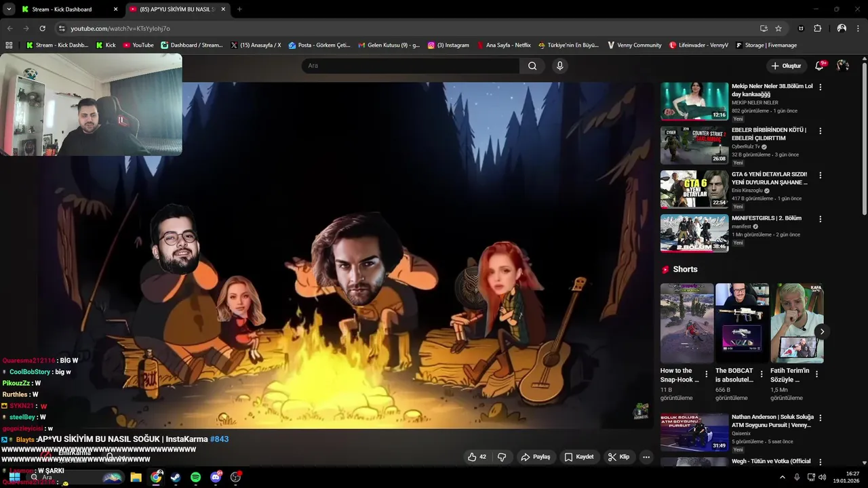Click the Chrome icon in taskbar
Viewport: 868px width, 488px height.
click(156, 477)
